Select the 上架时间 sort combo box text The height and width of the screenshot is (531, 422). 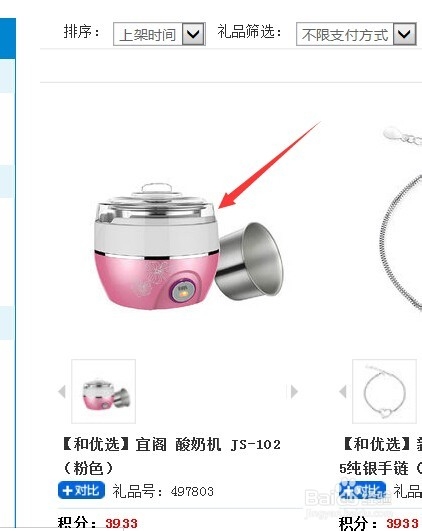(x=148, y=35)
